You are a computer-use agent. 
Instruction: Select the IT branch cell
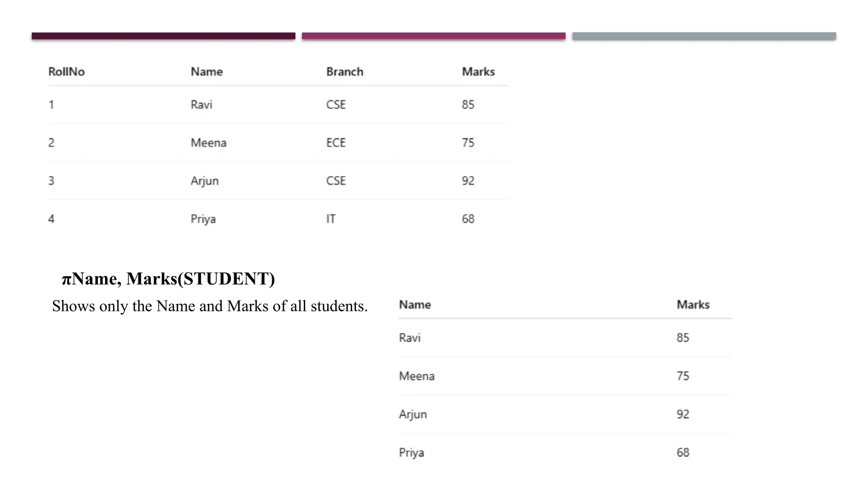(x=331, y=219)
